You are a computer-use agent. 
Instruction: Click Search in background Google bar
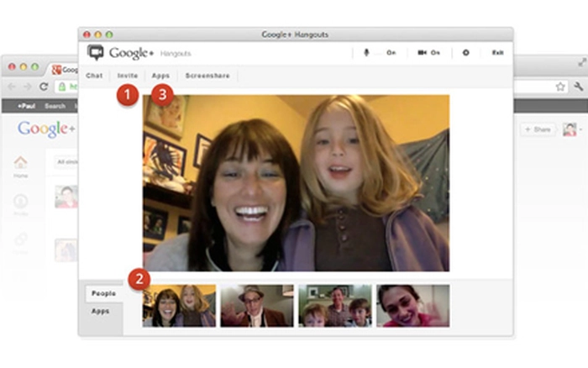(55, 106)
